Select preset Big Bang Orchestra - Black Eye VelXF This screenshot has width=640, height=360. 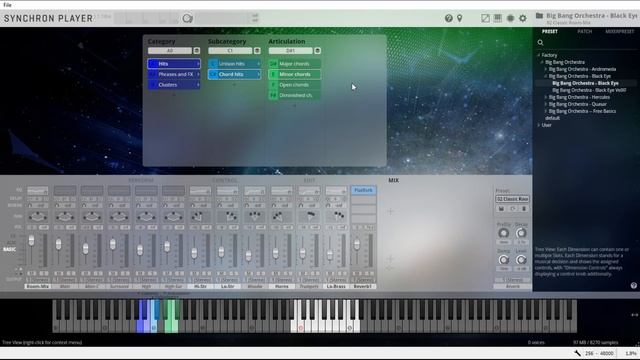coord(589,90)
